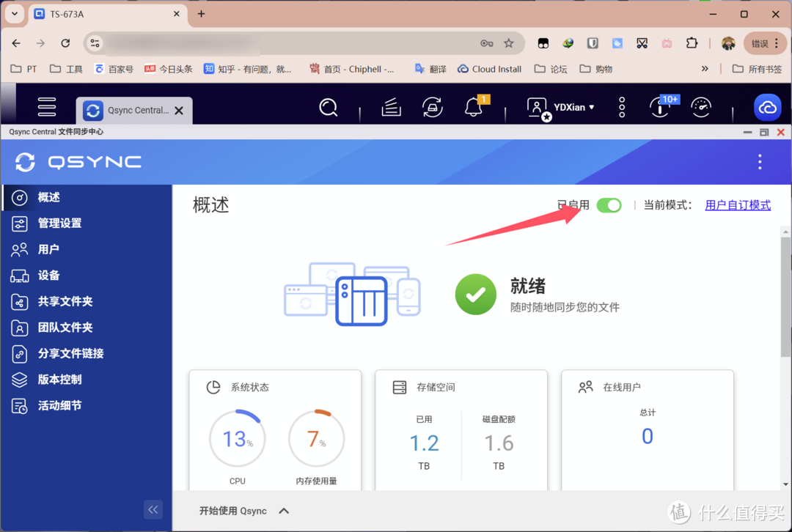
Task: Go to 版本控制 in the sidebar
Action: tap(59, 380)
